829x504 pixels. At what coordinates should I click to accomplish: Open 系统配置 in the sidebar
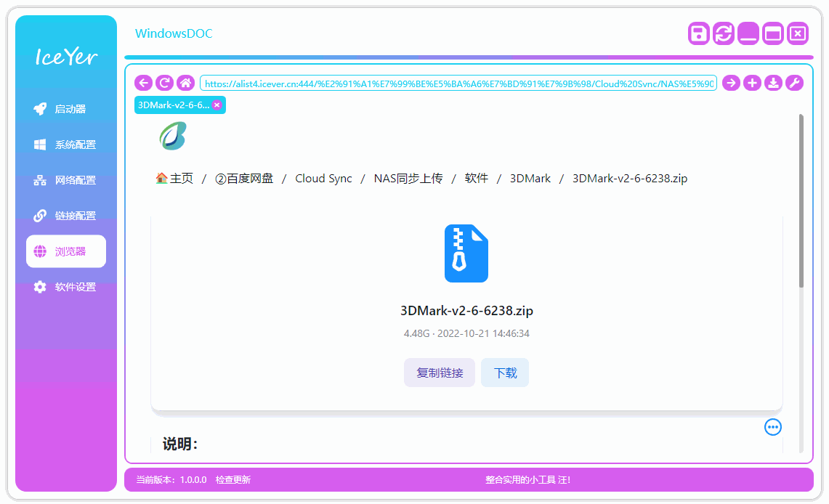pos(66,145)
